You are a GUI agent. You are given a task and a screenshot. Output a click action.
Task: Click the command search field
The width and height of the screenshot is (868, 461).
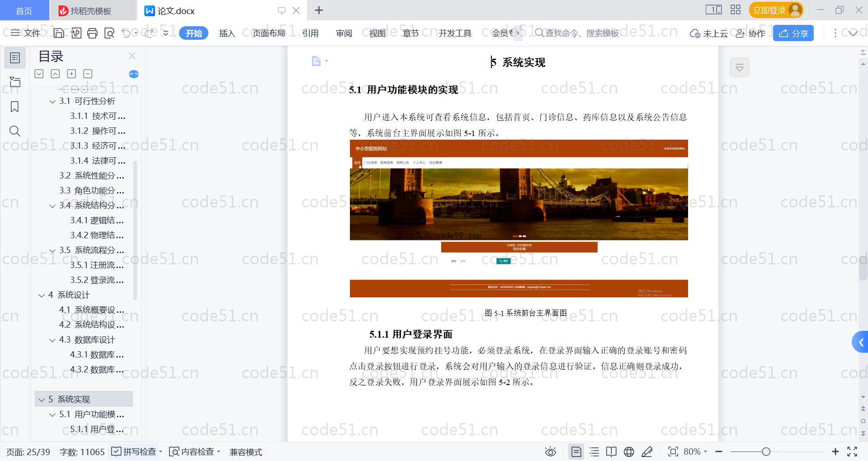click(577, 33)
